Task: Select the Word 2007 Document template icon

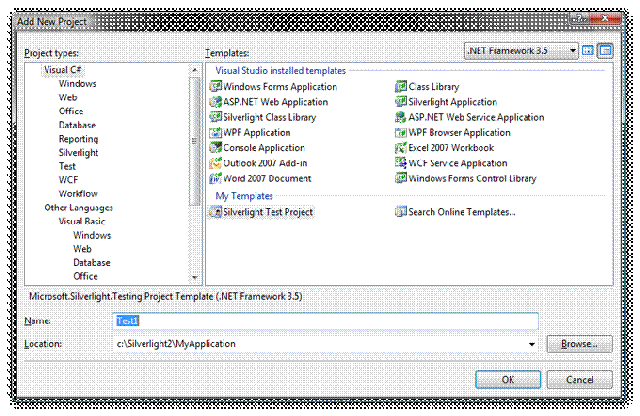Action: (215, 178)
